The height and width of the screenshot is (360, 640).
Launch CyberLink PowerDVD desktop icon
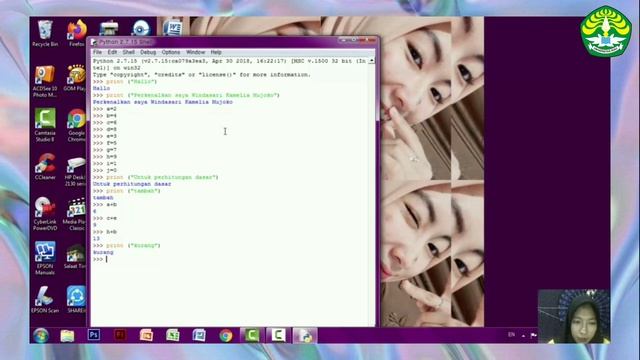click(45, 214)
